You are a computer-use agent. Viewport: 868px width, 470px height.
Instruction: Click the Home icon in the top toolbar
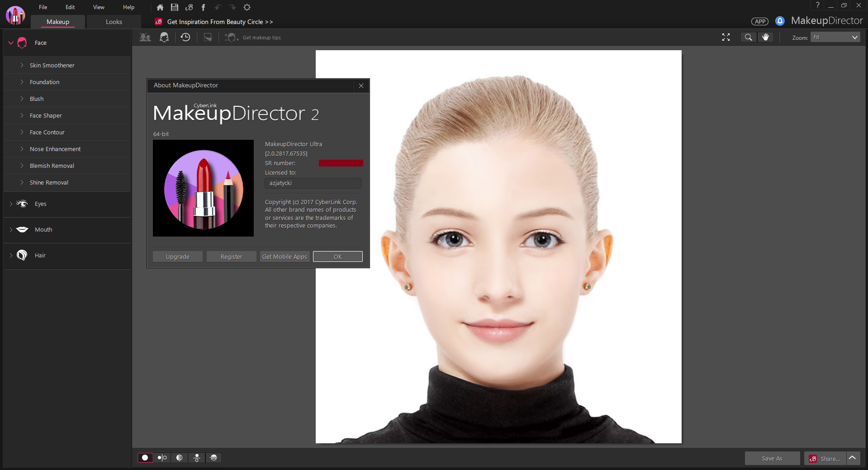coord(160,7)
